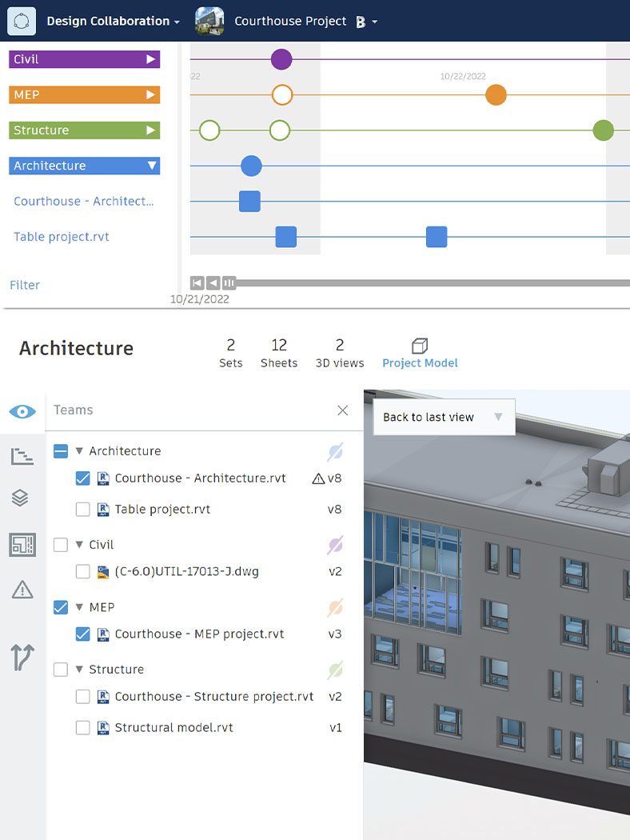The height and width of the screenshot is (840, 630).
Task: Click Revit file icon of Courthouse - Architecture.rvt
Action: coord(103,478)
